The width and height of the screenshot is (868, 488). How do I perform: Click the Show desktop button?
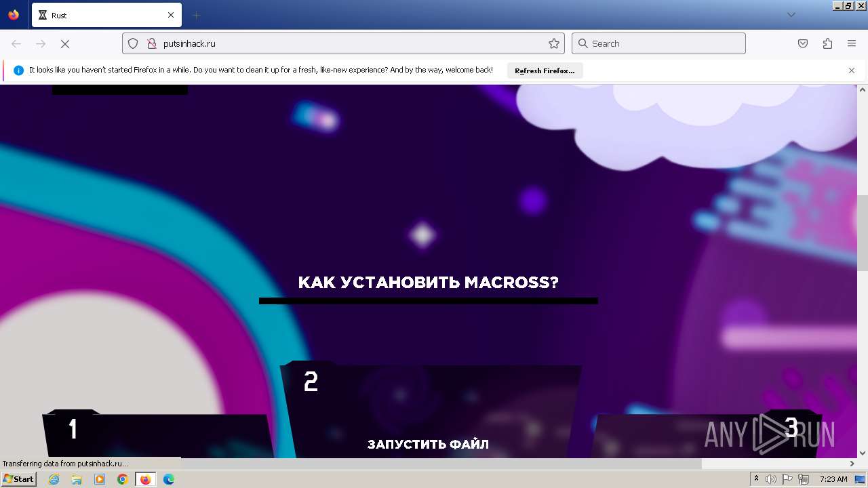click(861, 479)
